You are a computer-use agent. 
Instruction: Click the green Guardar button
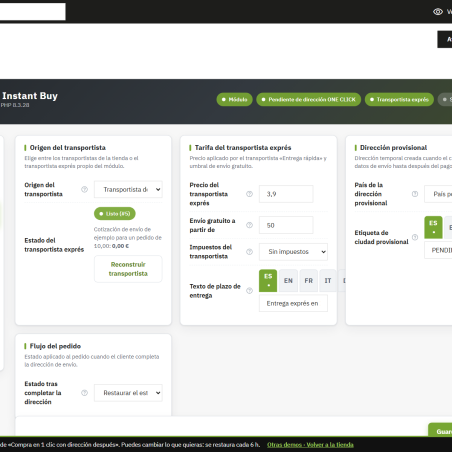point(440,430)
